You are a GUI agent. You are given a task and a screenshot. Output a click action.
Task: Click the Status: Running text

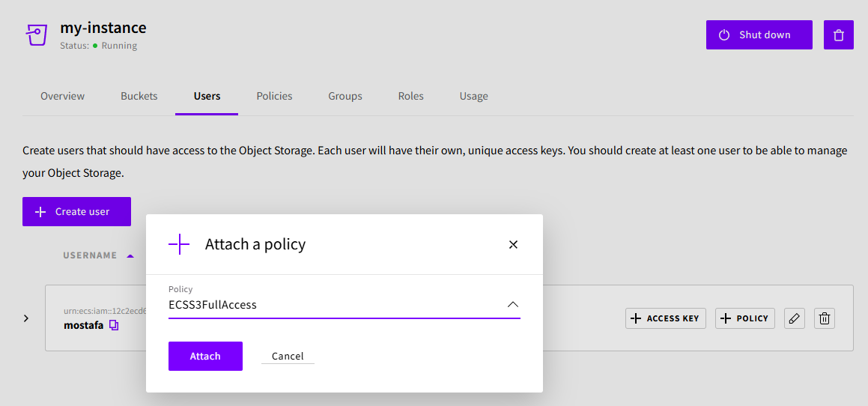point(99,46)
